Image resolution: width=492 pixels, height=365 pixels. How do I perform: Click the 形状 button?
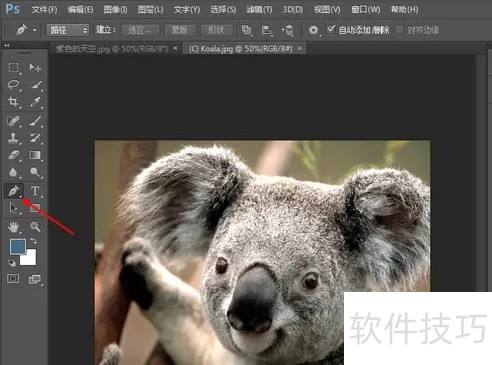pos(216,30)
